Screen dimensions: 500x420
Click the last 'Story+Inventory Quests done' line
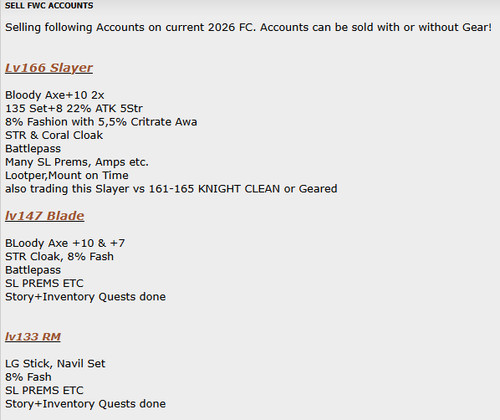point(85,404)
